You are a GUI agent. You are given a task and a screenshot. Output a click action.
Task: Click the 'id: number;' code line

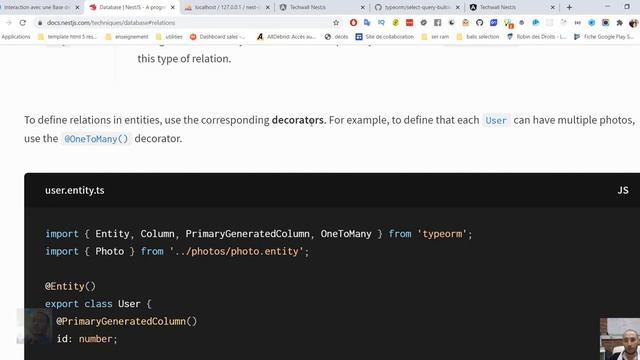point(87,339)
